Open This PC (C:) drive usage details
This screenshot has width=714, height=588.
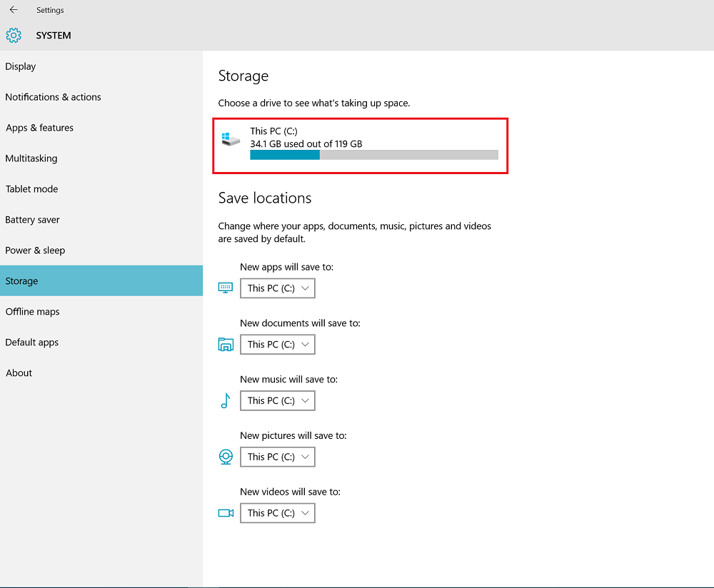(x=360, y=146)
